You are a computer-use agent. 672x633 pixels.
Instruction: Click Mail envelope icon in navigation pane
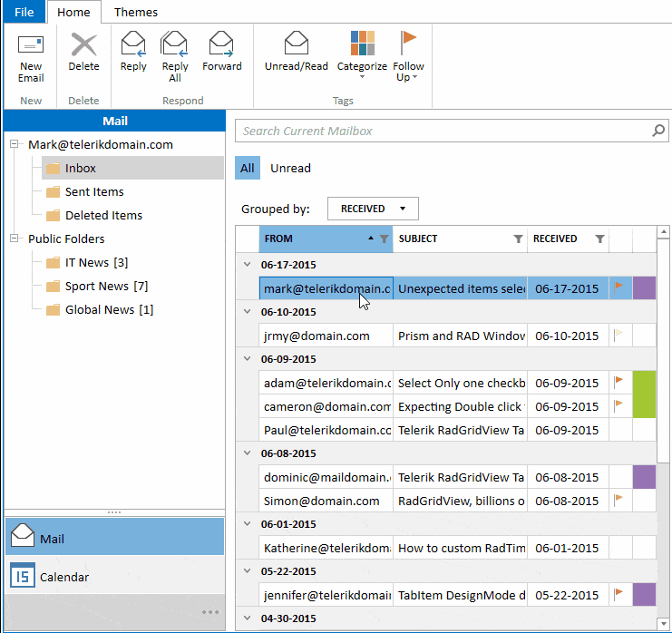point(23,535)
